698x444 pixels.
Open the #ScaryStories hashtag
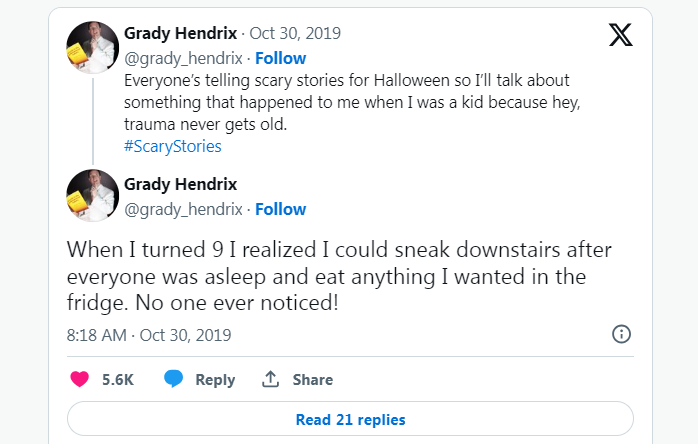click(172, 146)
